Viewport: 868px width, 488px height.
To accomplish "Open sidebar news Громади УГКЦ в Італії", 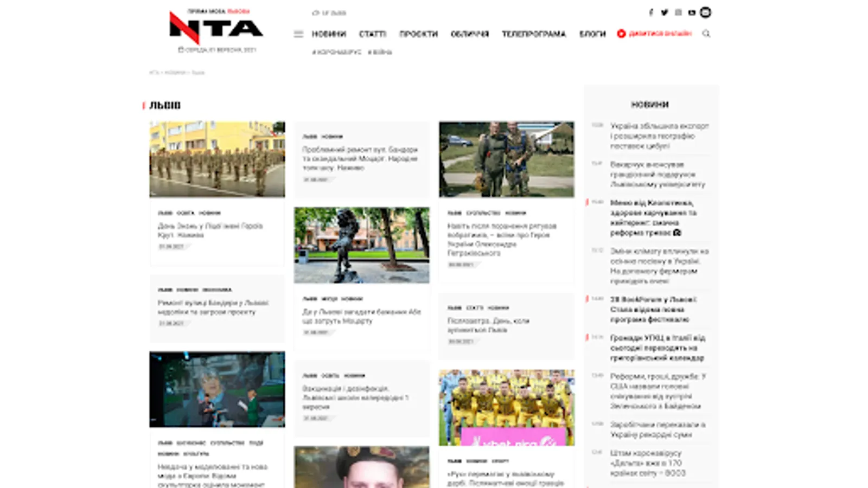I will [658, 348].
